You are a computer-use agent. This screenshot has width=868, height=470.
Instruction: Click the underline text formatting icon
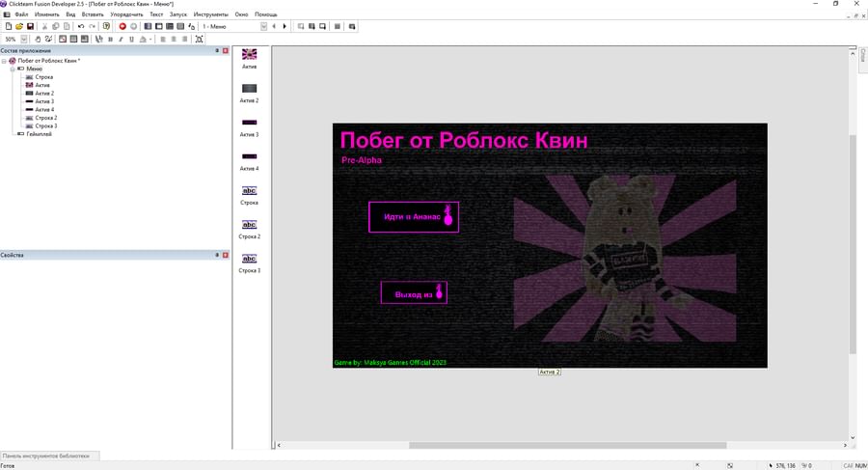click(131, 39)
